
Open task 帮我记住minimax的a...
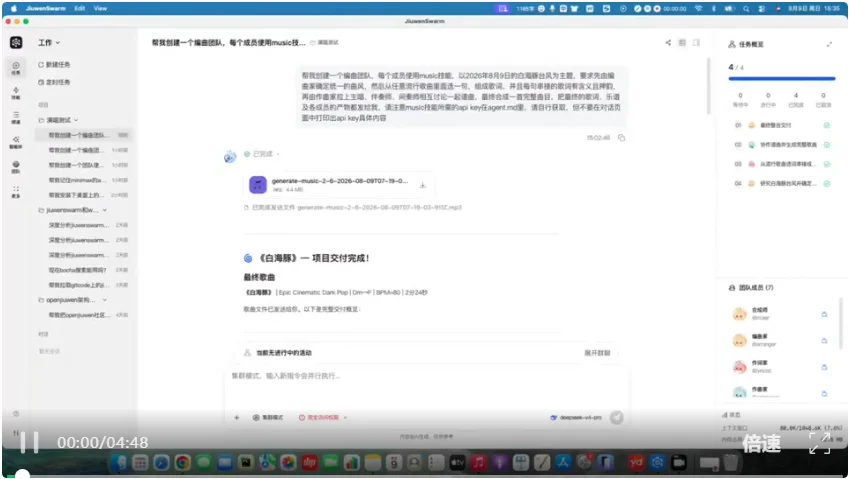[83, 180]
